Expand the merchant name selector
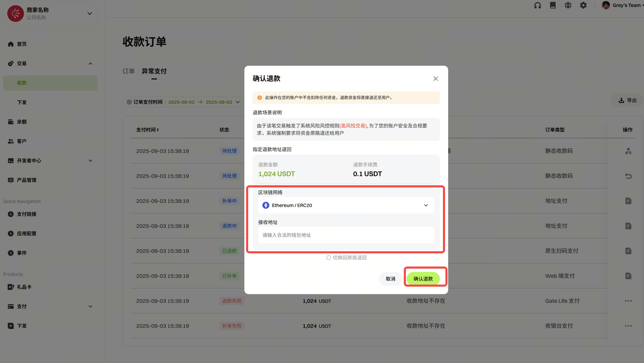Screen dimensions: 644x363 coord(90,14)
